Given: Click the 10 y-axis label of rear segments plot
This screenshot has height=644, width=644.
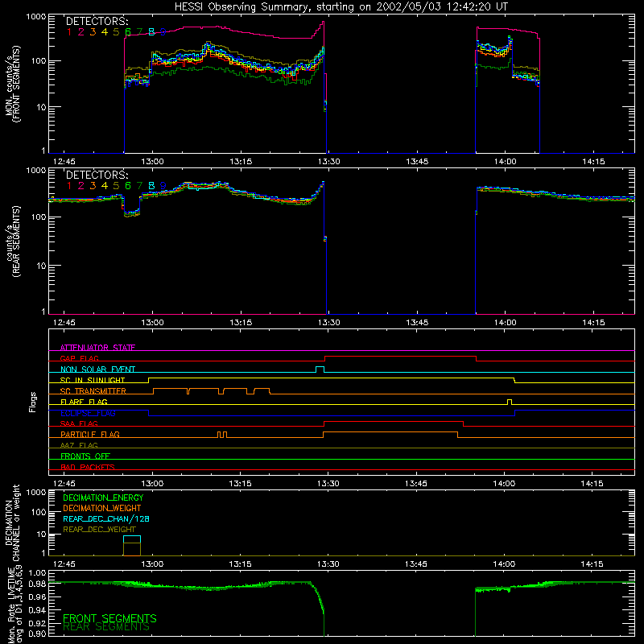Looking at the screenshot, I should [41, 266].
